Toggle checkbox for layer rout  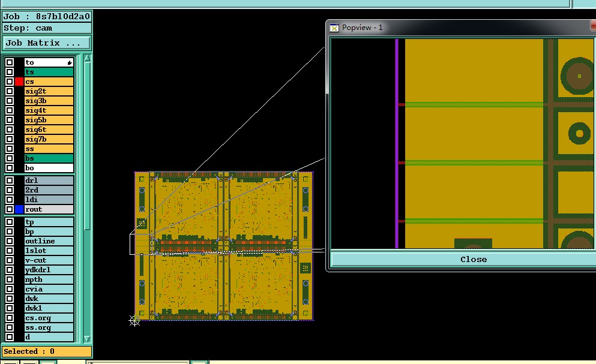pyautogui.click(x=10, y=209)
